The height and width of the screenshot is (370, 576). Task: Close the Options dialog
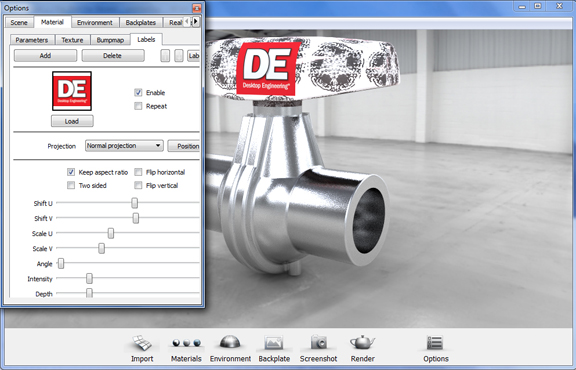pyautogui.click(x=197, y=8)
